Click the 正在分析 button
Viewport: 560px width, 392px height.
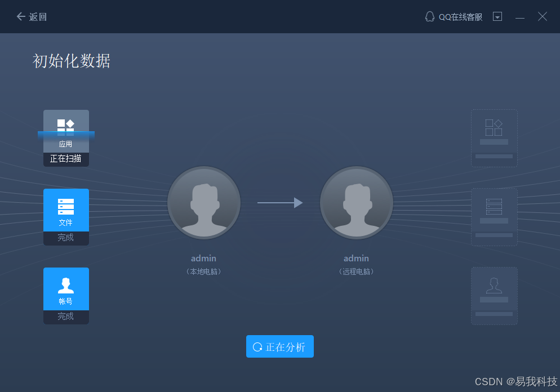(x=280, y=346)
